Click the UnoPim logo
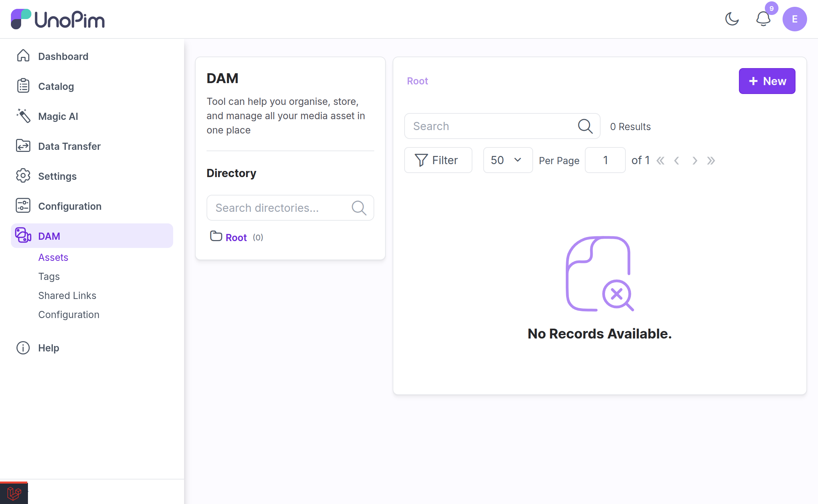Screen dimensions: 818x504 point(58,19)
